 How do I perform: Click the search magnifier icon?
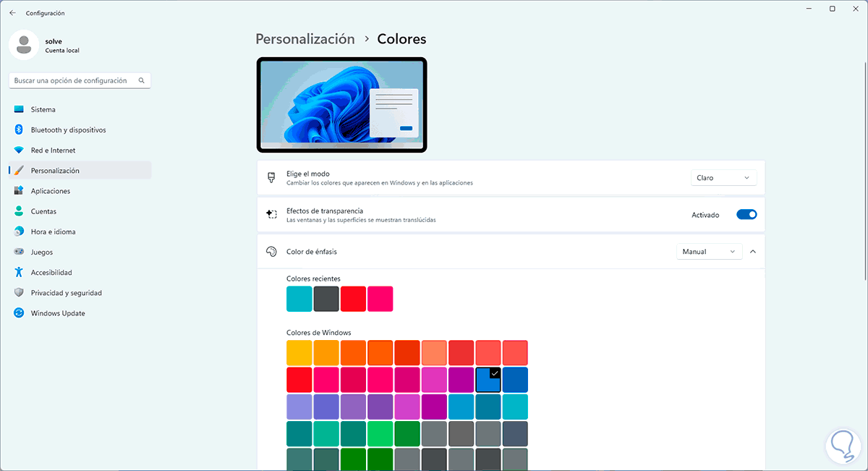click(x=141, y=81)
